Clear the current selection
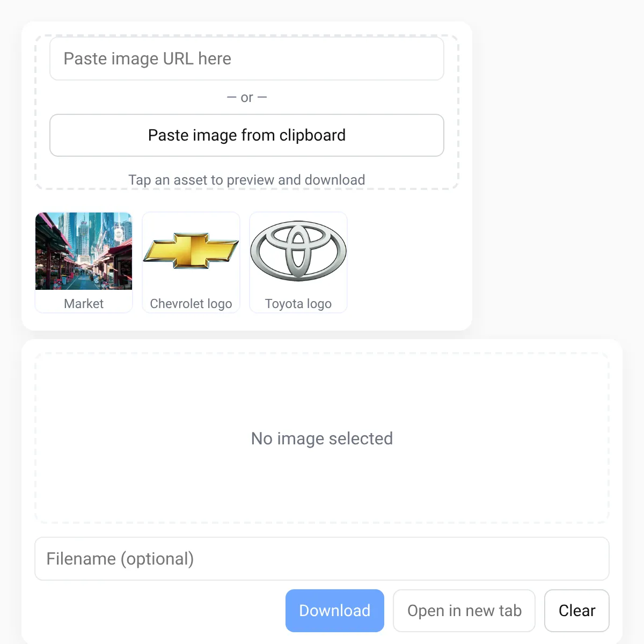 pos(577,611)
